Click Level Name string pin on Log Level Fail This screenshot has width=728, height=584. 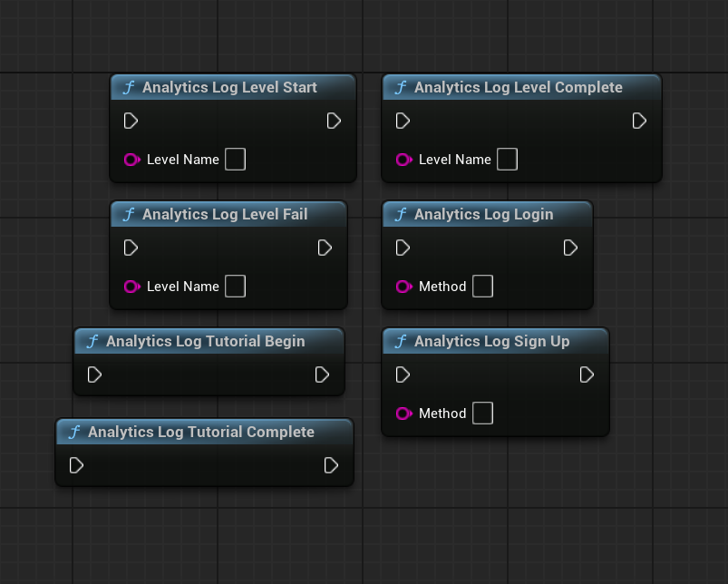131,287
